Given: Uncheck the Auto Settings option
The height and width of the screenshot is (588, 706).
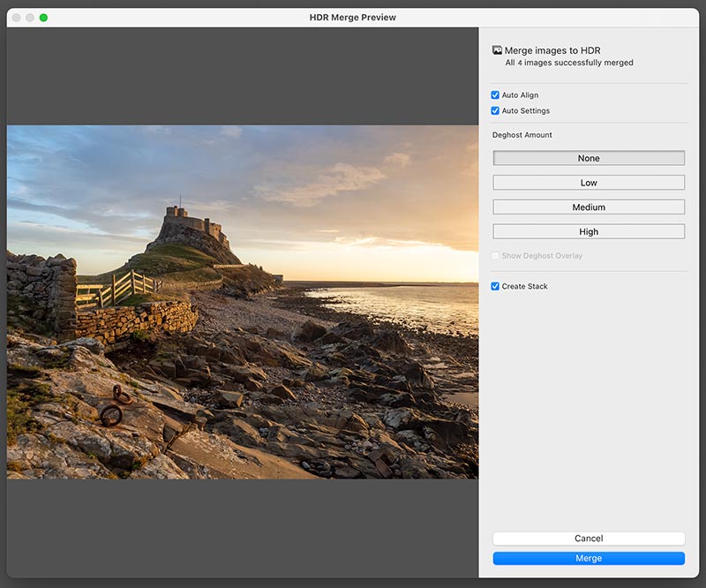Looking at the screenshot, I should click(495, 111).
